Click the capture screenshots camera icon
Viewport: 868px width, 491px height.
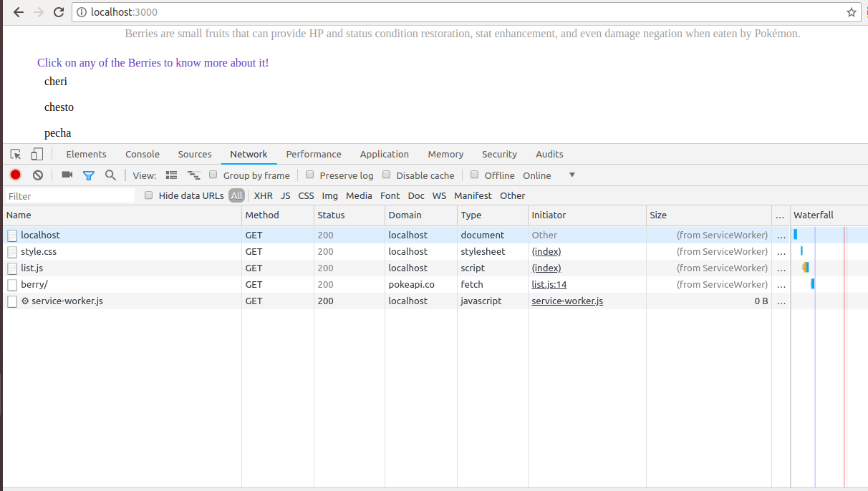[67, 175]
